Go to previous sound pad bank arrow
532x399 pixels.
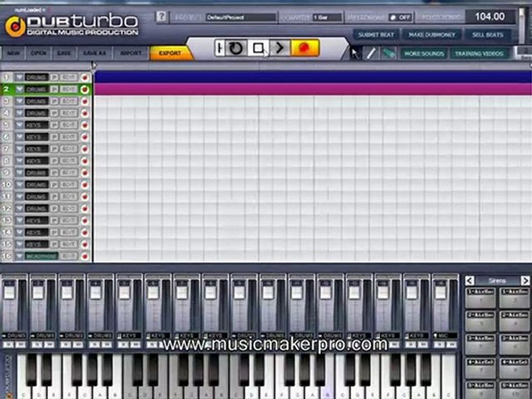click(x=469, y=280)
